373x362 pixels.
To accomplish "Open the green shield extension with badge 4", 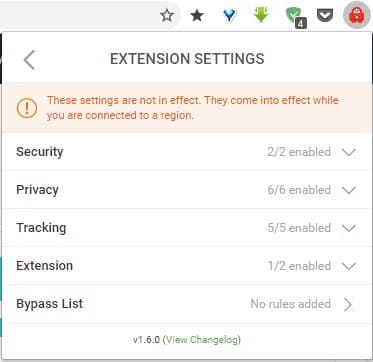I will click(295, 17).
